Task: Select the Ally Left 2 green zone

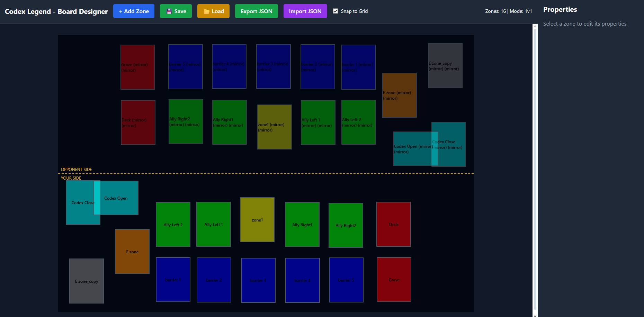Action: (173, 225)
